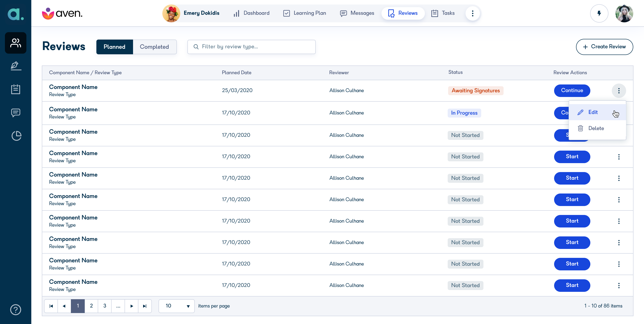Open the pie chart reports sidebar icon
The image size is (644, 324).
coord(16,136)
